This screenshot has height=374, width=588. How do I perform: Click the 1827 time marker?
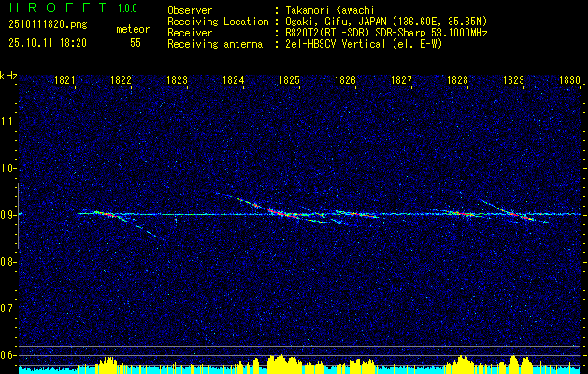point(401,79)
